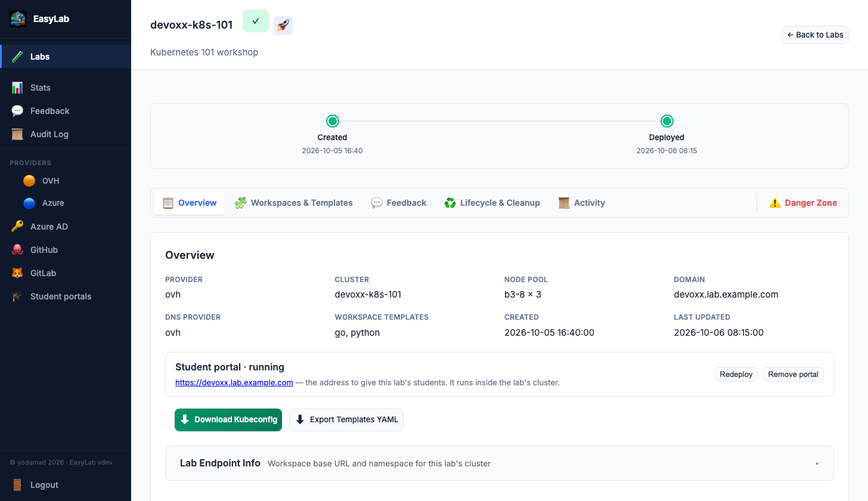Select GitHub in the sidebar
This screenshot has width=868, height=501.
66,250
